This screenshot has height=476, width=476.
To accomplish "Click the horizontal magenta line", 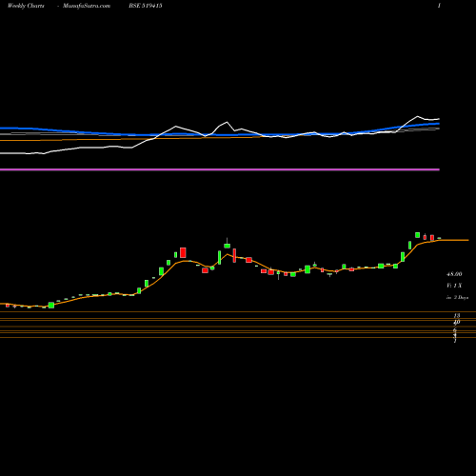I will click(220, 169).
